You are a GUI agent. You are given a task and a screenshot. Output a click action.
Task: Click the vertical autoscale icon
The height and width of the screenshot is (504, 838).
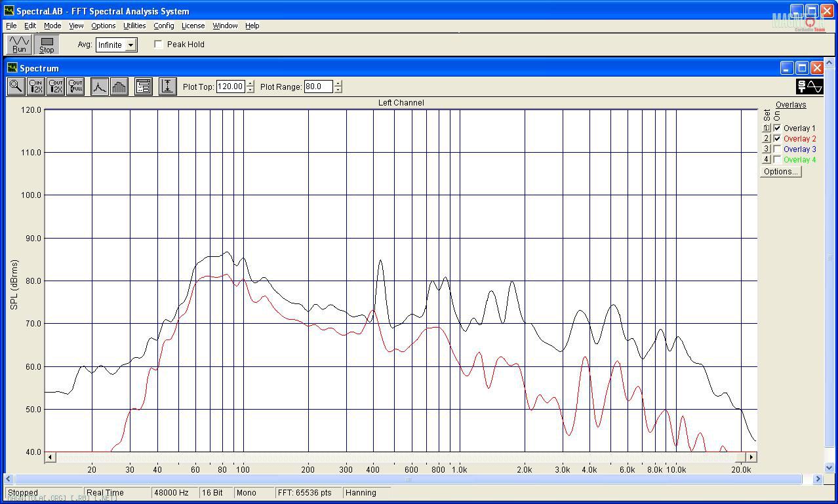point(167,87)
